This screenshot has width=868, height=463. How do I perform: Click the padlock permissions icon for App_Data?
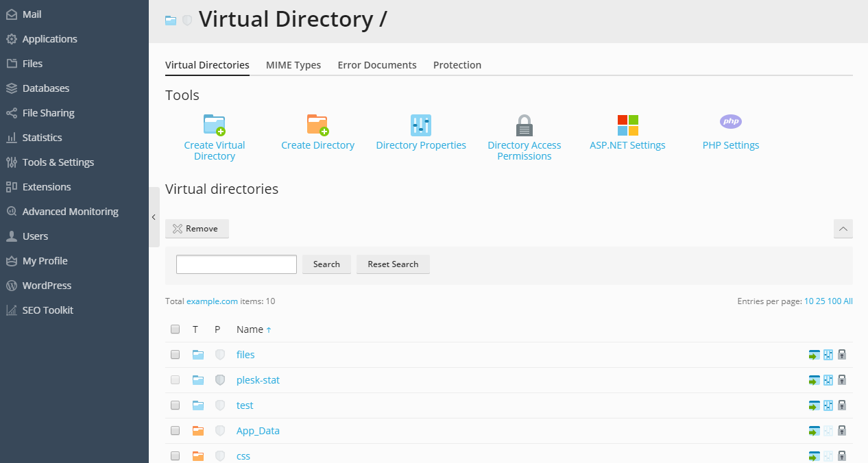(x=842, y=431)
